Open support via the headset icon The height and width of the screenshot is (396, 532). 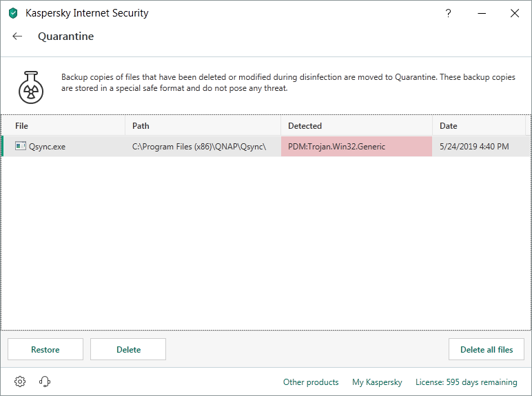pos(44,382)
